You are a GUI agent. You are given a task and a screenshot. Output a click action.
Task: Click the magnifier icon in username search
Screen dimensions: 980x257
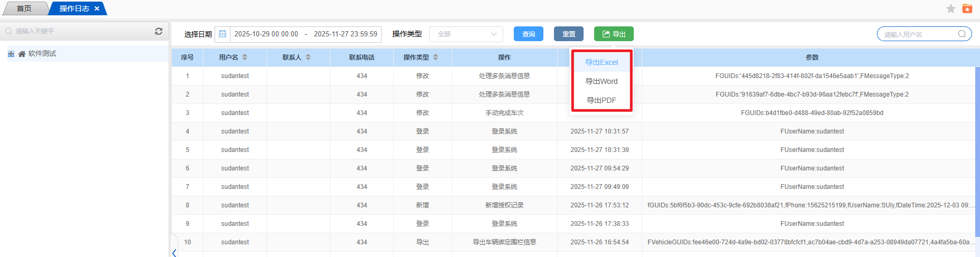(x=962, y=34)
